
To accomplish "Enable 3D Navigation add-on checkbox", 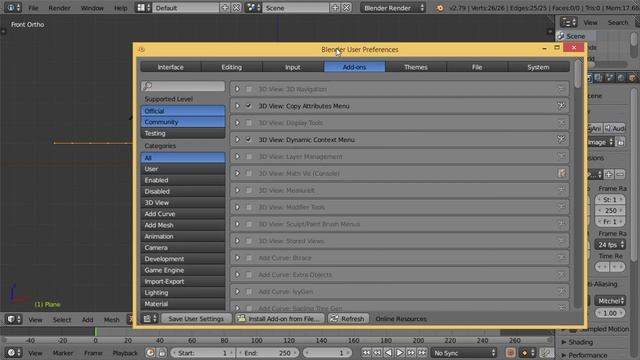I will pos(249,89).
